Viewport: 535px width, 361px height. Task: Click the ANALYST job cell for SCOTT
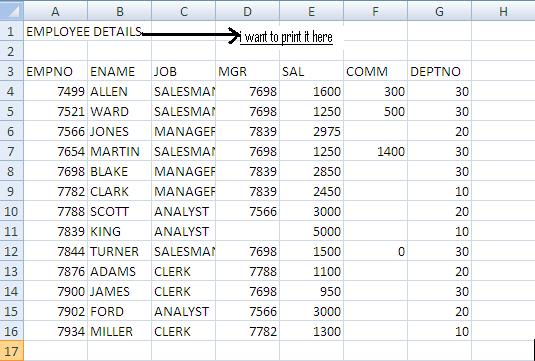(x=184, y=211)
